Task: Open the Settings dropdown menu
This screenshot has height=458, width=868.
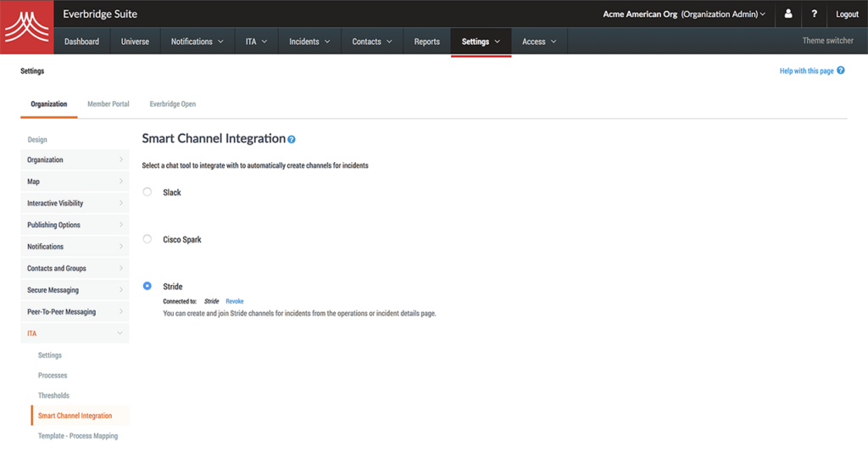Action: click(481, 42)
